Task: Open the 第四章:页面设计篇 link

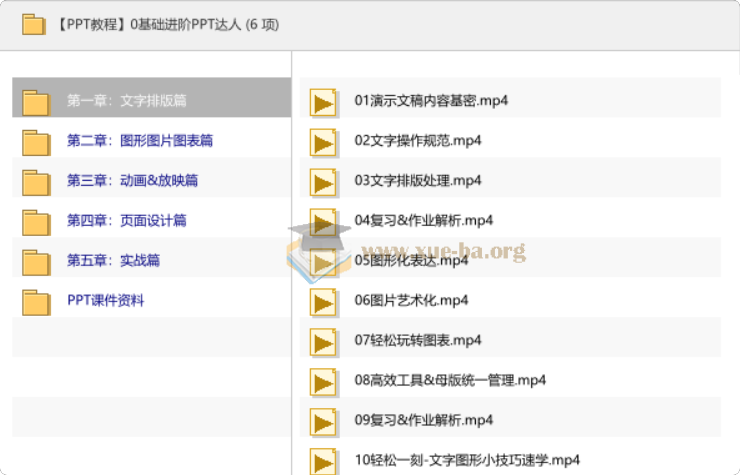Action: pyautogui.click(x=126, y=221)
